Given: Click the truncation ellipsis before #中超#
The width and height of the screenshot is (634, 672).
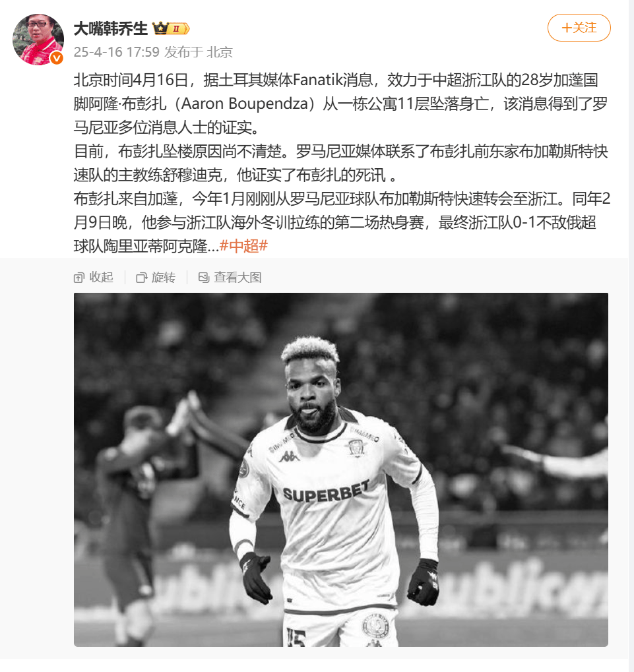Looking at the screenshot, I should point(213,247).
